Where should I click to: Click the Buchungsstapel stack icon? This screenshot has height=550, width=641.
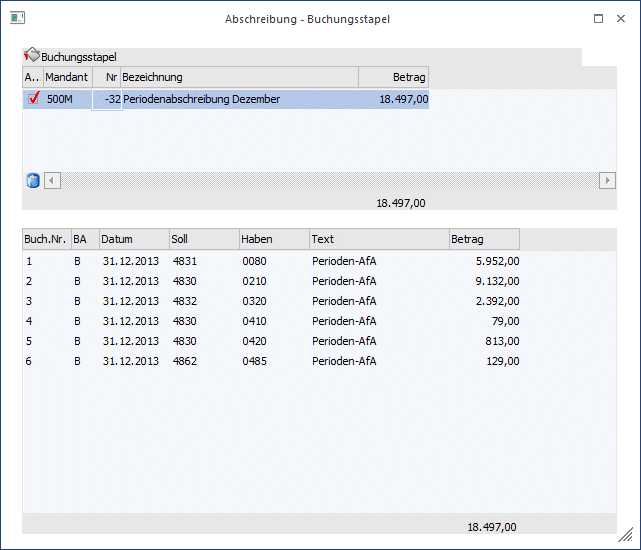pyautogui.click(x=31, y=56)
